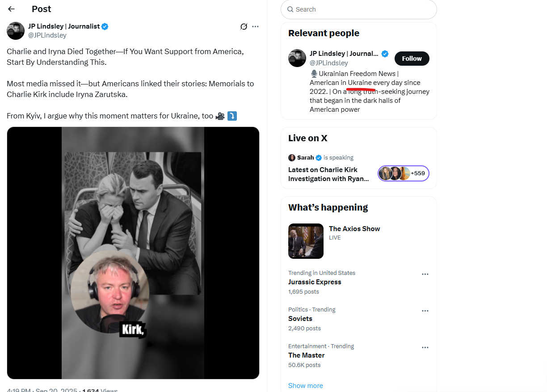Open the More menu for The Master trend

(x=425, y=347)
